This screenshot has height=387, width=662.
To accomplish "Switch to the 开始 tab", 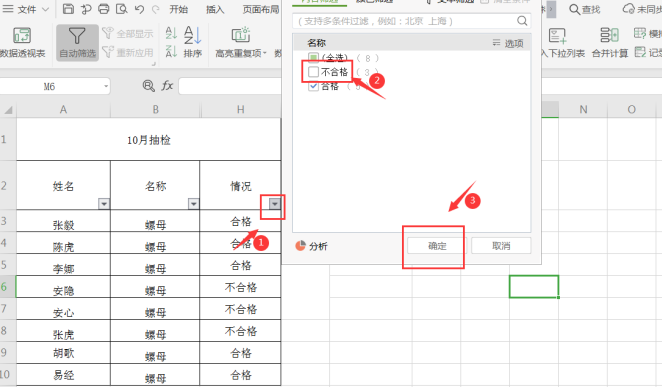I will pyautogui.click(x=179, y=9).
